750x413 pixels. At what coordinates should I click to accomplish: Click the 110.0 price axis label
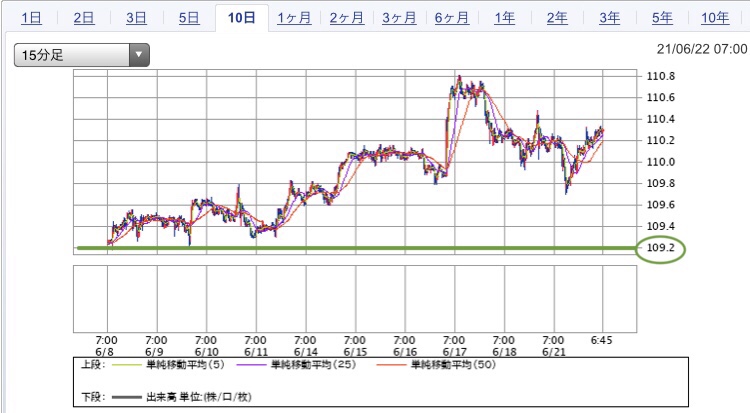(x=661, y=162)
